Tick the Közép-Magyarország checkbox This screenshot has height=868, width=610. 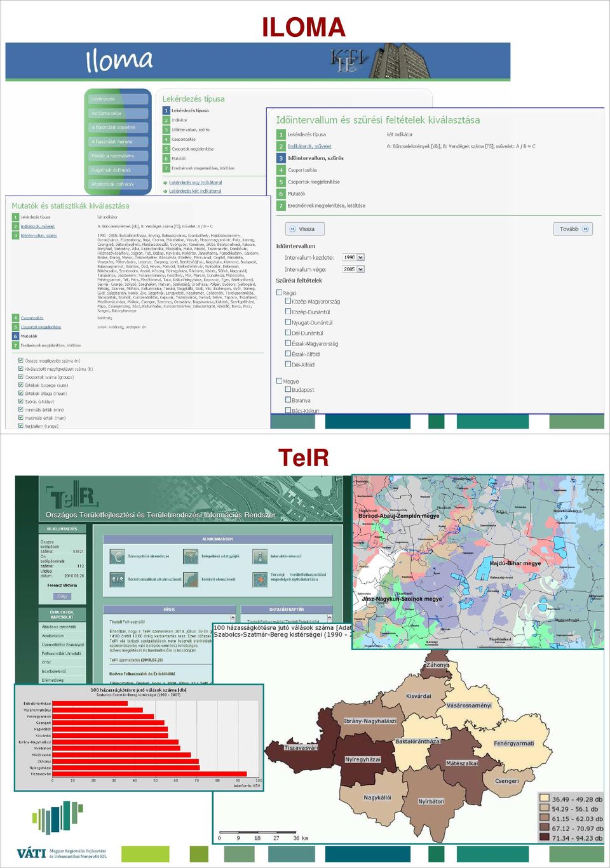pyautogui.click(x=288, y=301)
